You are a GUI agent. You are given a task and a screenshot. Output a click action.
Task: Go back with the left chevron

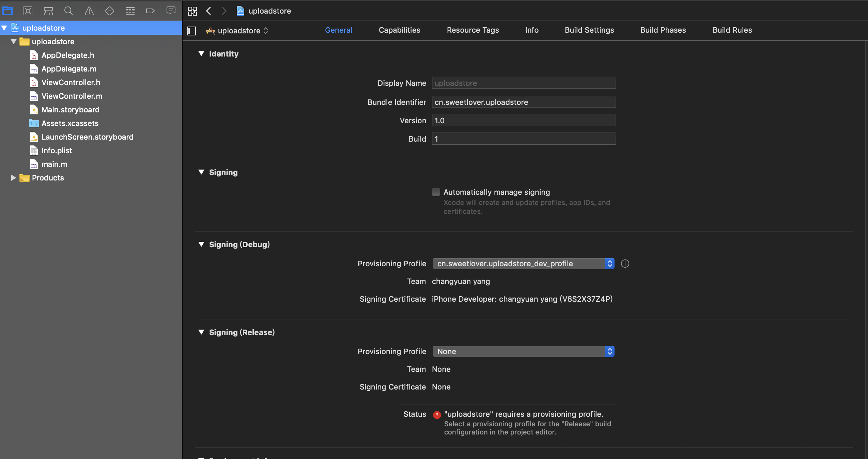209,11
